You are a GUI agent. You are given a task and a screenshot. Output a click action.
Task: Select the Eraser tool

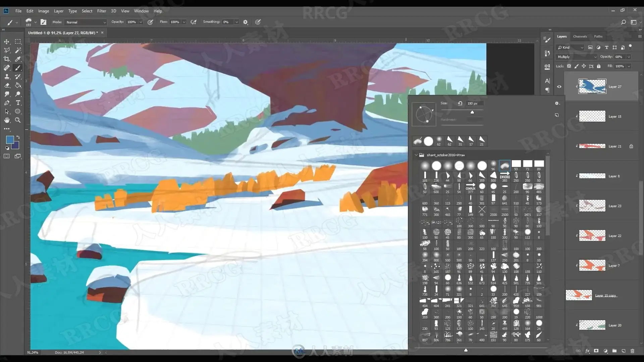pos(7,85)
